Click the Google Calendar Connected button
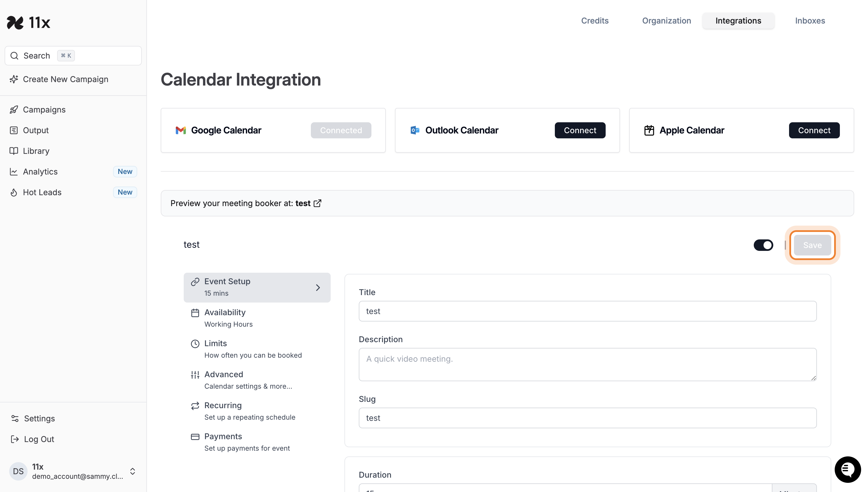This screenshot has height=492, width=868. (x=341, y=130)
